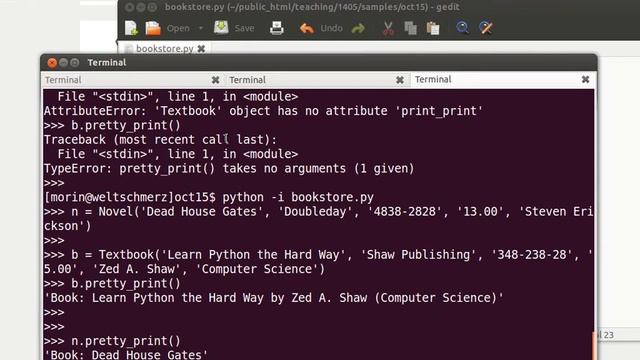Viewport: 640px width, 360px height.
Task: Close the third Terminal tab
Action: coord(585,80)
